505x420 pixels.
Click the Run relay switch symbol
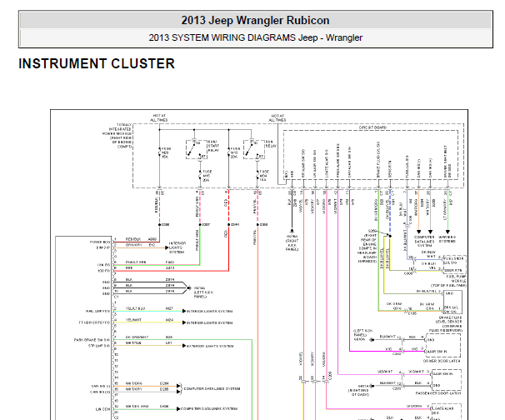click(x=254, y=149)
